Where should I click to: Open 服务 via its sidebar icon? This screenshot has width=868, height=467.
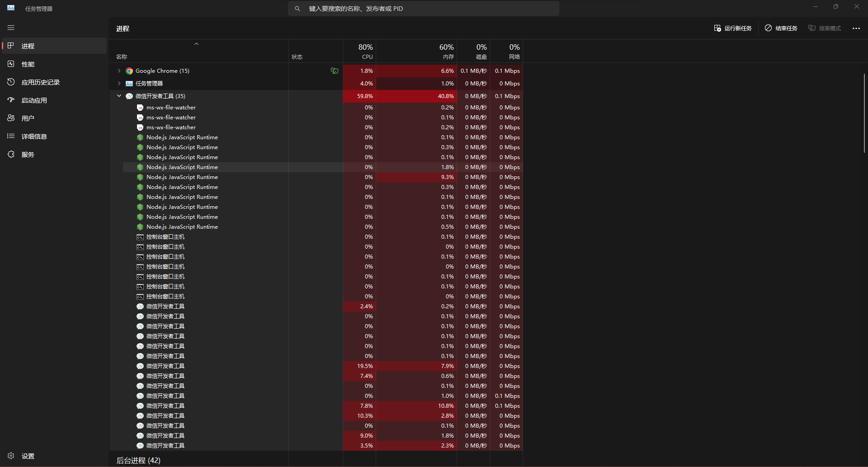(x=11, y=154)
